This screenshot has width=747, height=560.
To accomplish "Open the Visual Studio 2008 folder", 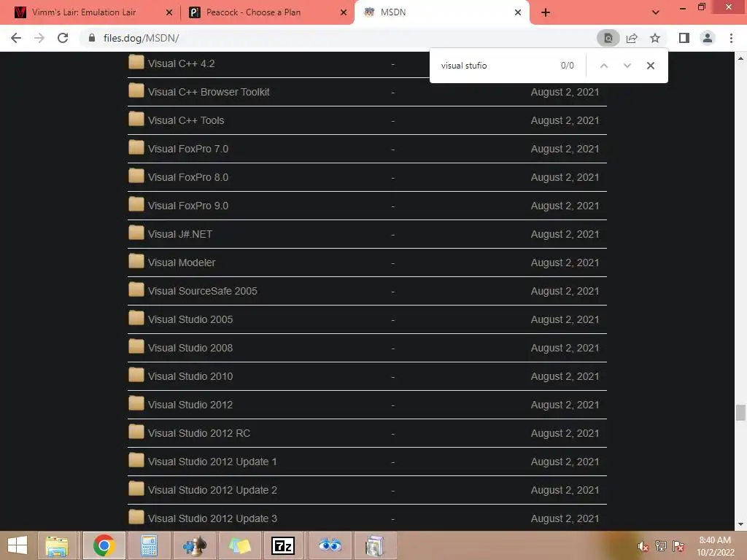I will pos(190,348).
